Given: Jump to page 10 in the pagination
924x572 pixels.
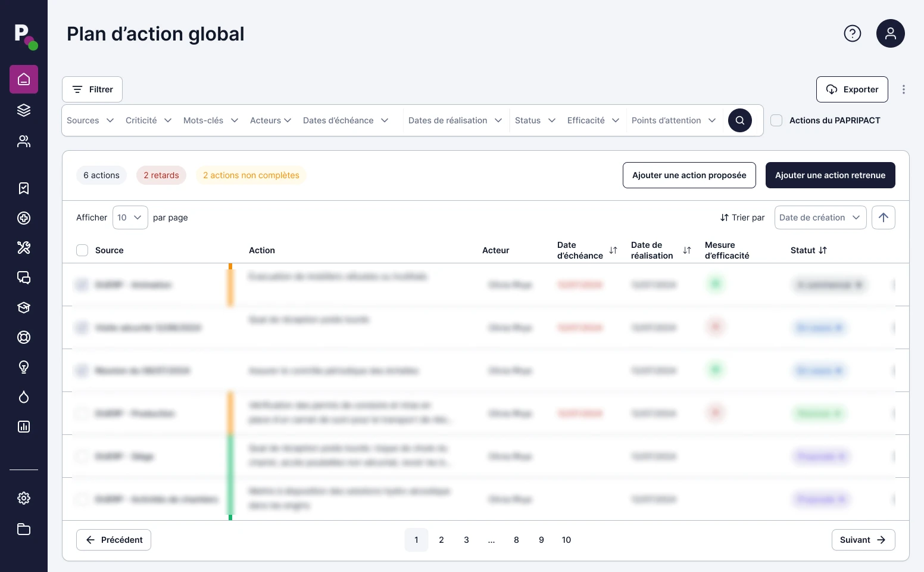Looking at the screenshot, I should click(566, 540).
